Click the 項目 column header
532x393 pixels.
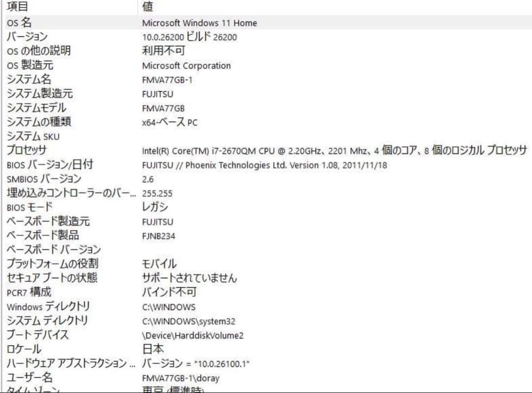click(17, 7)
